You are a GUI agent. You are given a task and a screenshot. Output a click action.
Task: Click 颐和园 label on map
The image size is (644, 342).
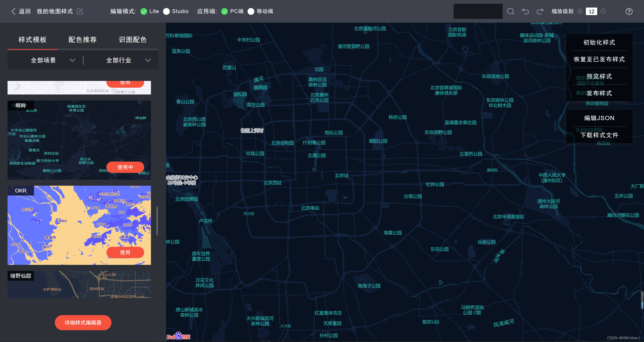pyautogui.click(x=240, y=94)
